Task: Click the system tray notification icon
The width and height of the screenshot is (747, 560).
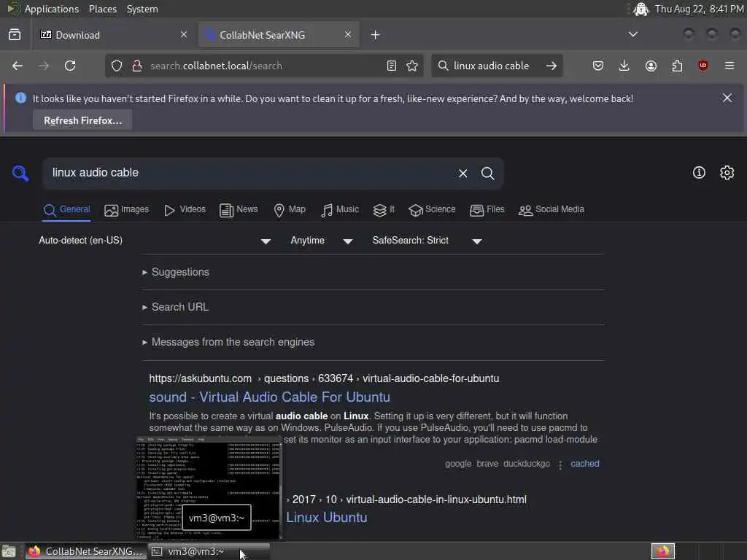Action: 640,9
